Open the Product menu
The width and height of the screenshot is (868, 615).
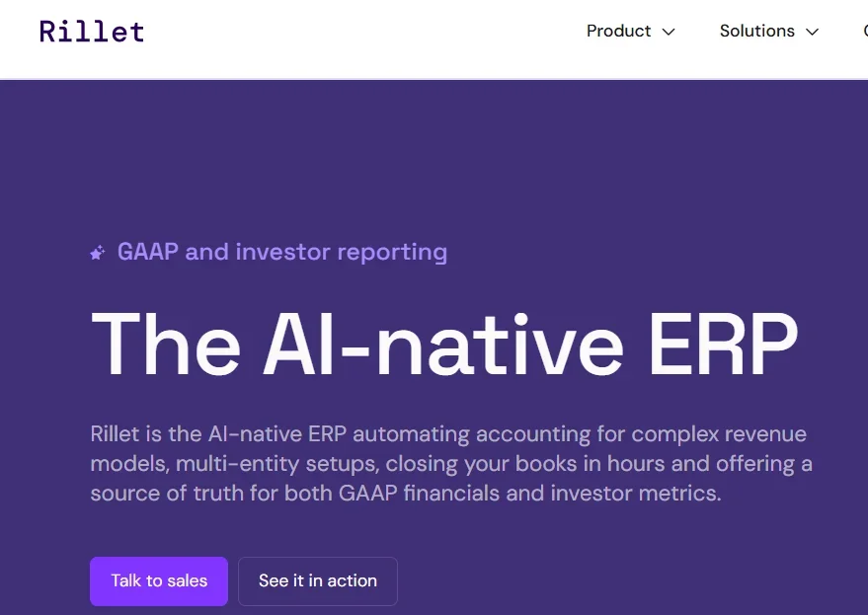[619, 32]
